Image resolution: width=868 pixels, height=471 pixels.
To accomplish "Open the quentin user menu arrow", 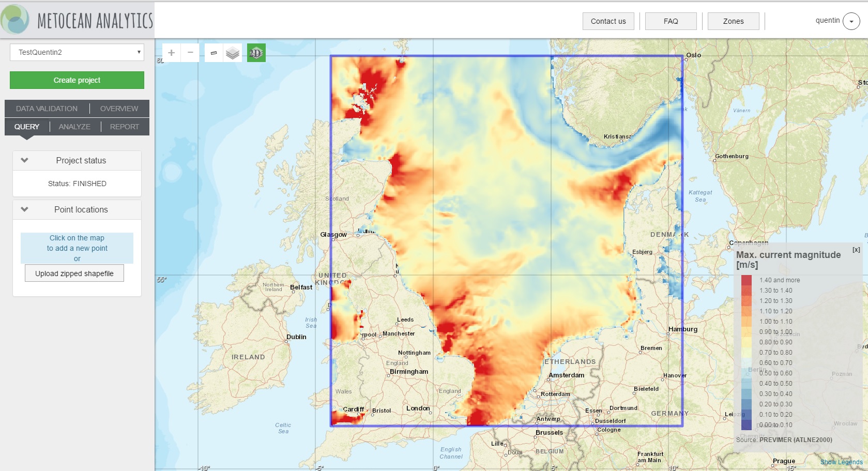I will coord(851,21).
